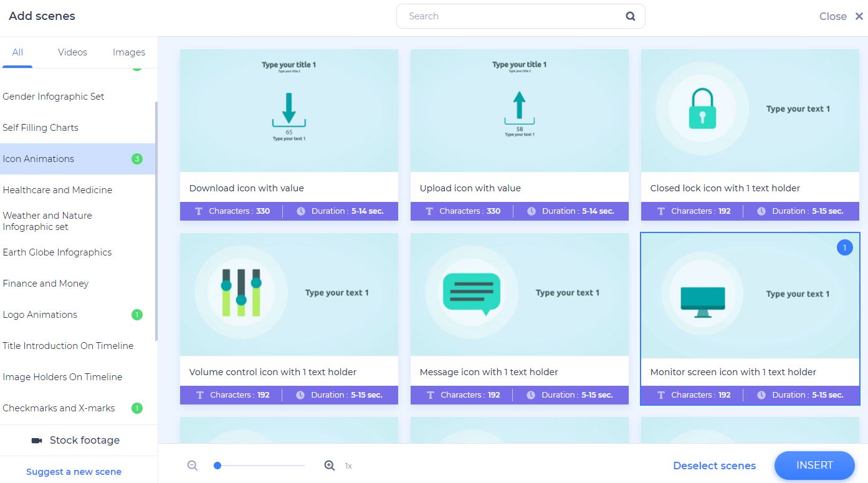Click the selection count badge on Monitor scene

click(x=844, y=247)
